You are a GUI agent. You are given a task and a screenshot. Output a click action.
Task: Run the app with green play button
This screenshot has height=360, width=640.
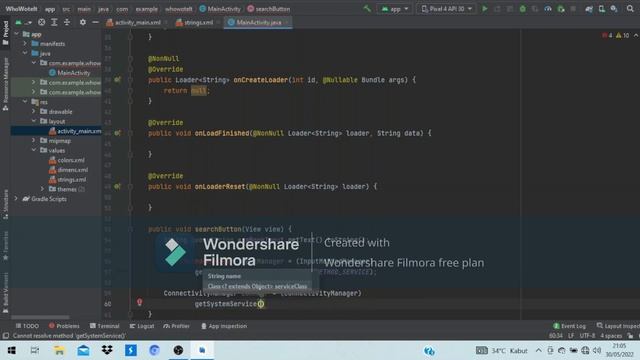point(484,9)
